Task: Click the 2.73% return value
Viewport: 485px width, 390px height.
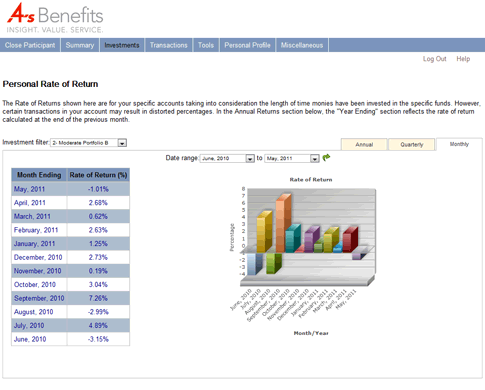Action: pos(98,258)
